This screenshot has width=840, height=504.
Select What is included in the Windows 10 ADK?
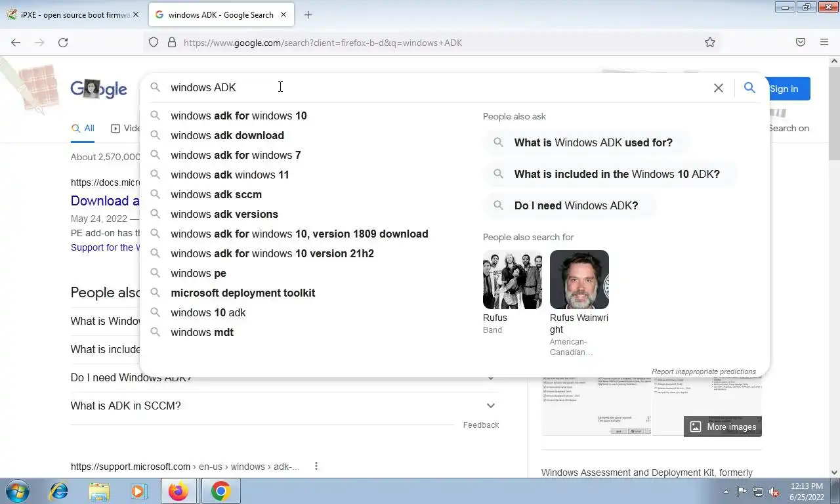tap(611, 174)
